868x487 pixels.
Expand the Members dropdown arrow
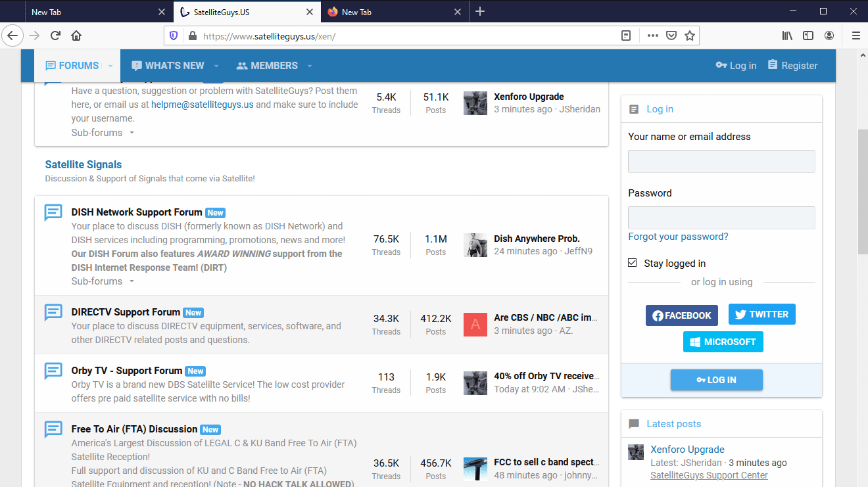(x=310, y=66)
